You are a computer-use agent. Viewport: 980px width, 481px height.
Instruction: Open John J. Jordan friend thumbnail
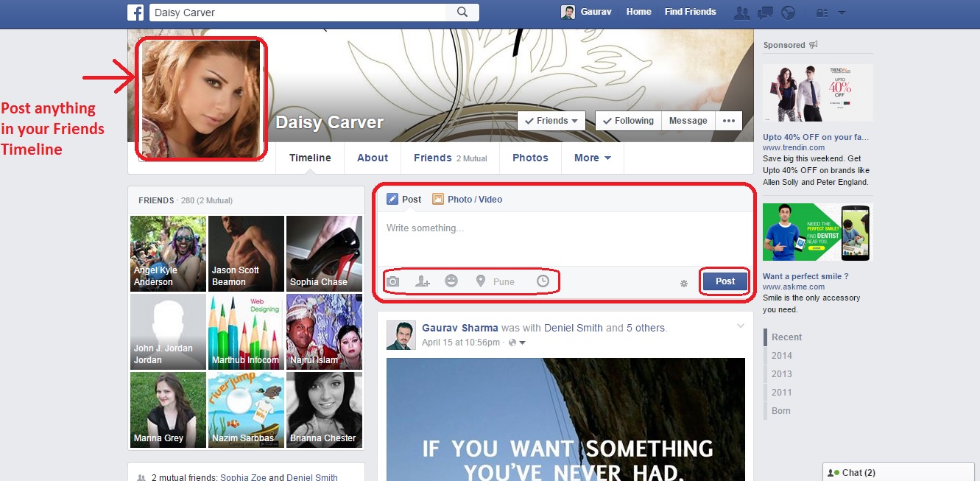(168, 331)
